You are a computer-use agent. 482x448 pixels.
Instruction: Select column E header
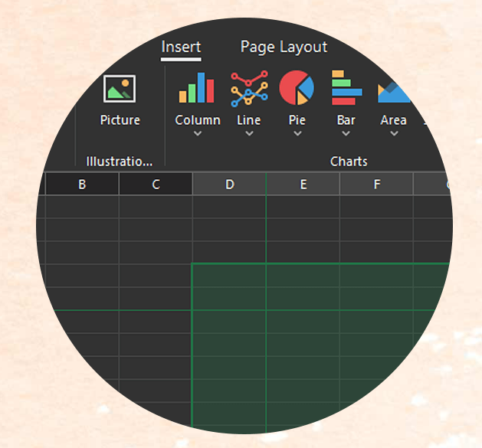click(303, 185)
